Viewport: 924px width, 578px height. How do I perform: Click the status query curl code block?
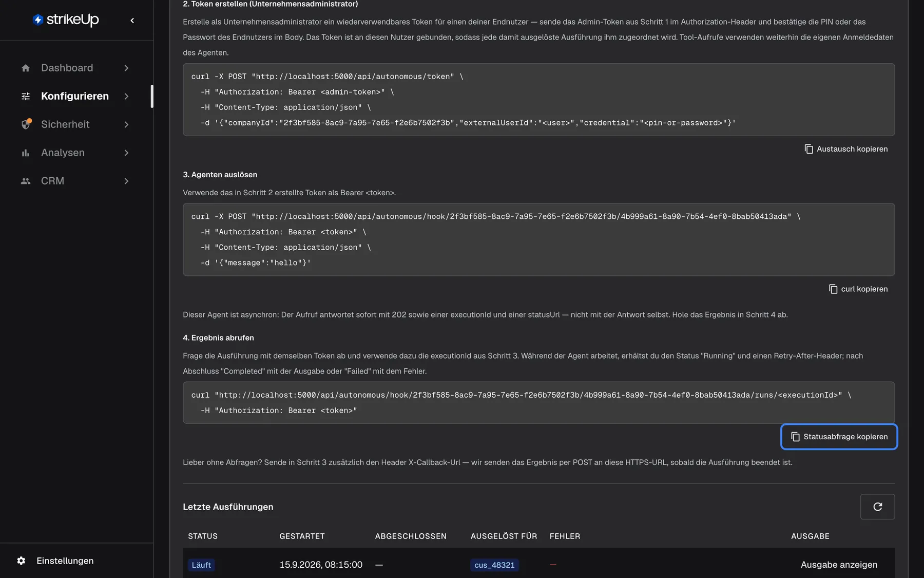coord(538,403)
